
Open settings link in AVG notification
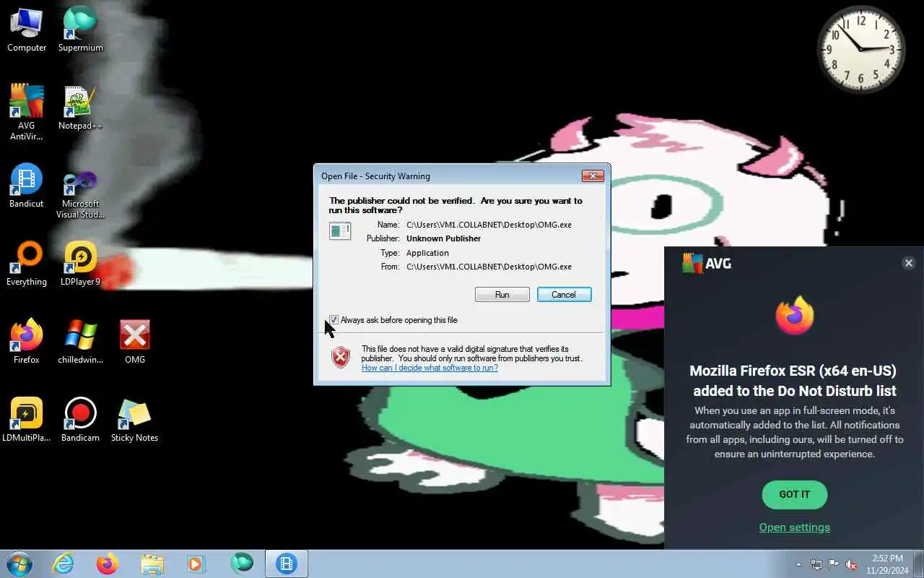coord(794,527)
